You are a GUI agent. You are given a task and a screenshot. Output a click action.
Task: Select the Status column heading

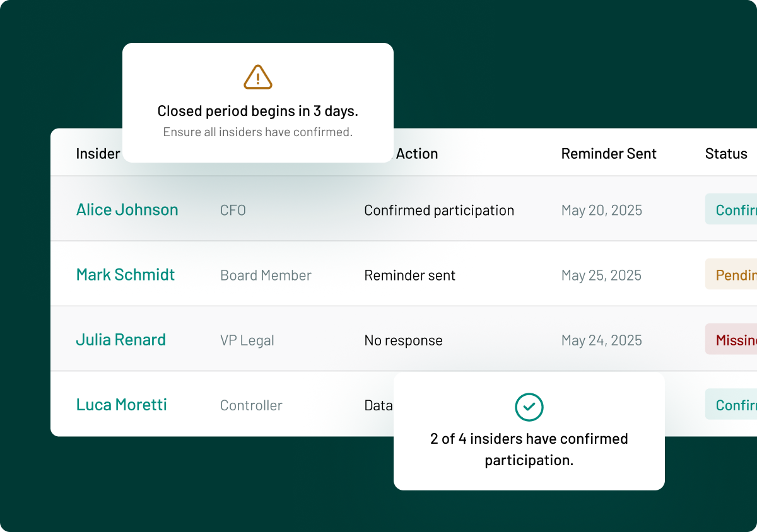[726, 153]
